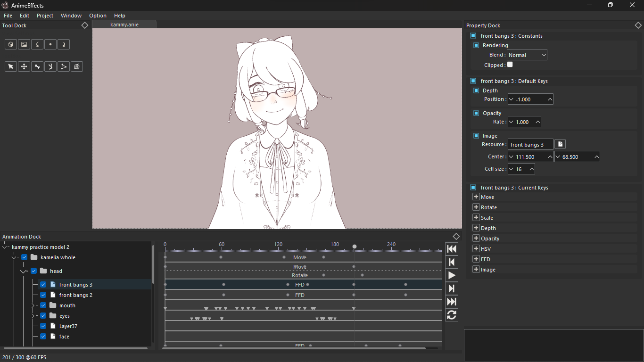Toggle visibility of kamelia whole
The height and width of the screenshot is (362, 644).
point(24,257)
